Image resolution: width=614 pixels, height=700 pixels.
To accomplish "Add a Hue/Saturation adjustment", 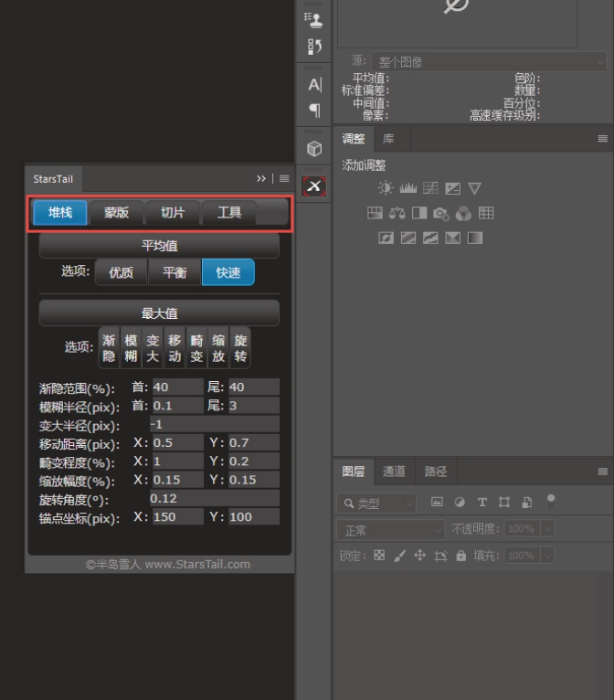I will [x=375, y=213].
